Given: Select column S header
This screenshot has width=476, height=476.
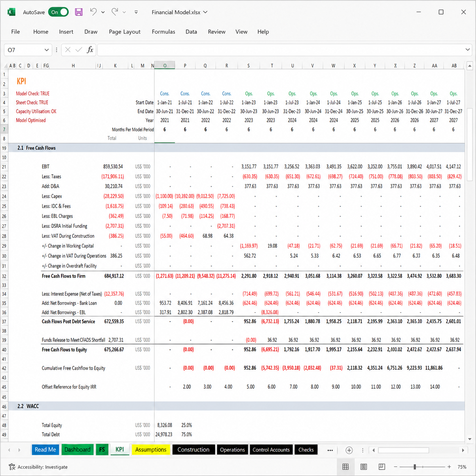Looking at the screenshot, I should (x=249, y=65).
